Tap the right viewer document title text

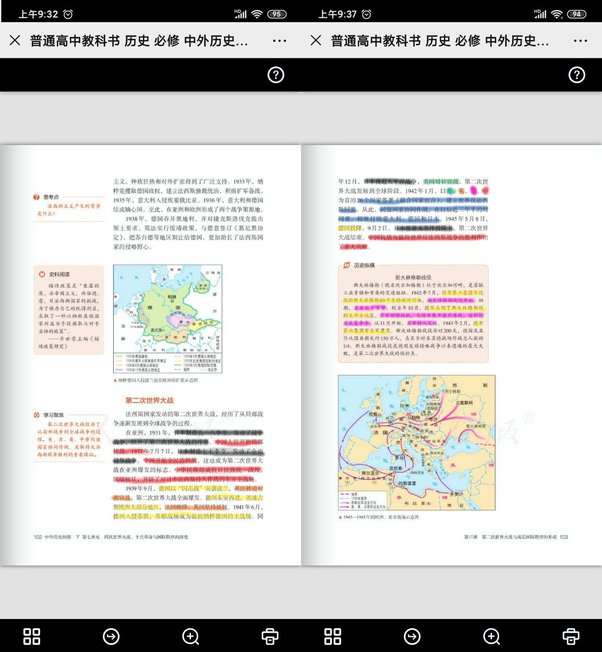click(x=440, y=41)
